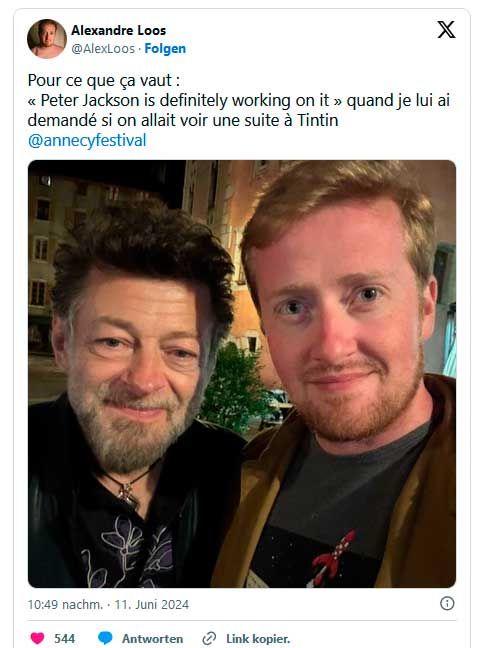
Task: Open the info circle icon beside the date
Action: [447, 603]
